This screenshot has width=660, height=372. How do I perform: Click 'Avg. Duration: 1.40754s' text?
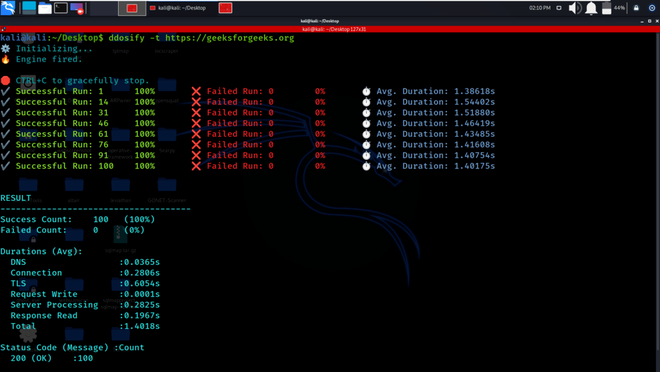tap(435, 155)
